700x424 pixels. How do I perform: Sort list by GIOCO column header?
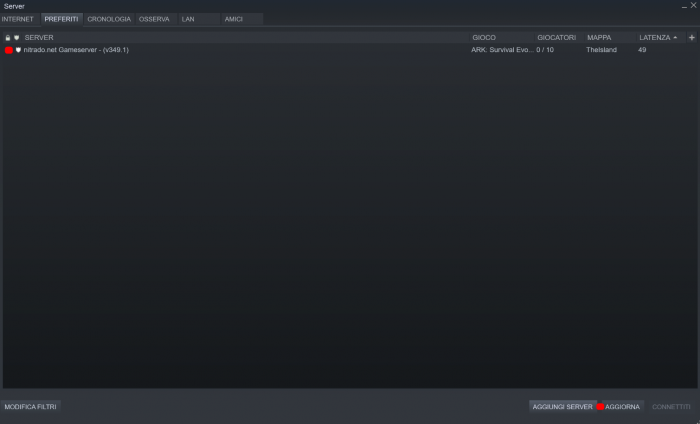[484, 38]
